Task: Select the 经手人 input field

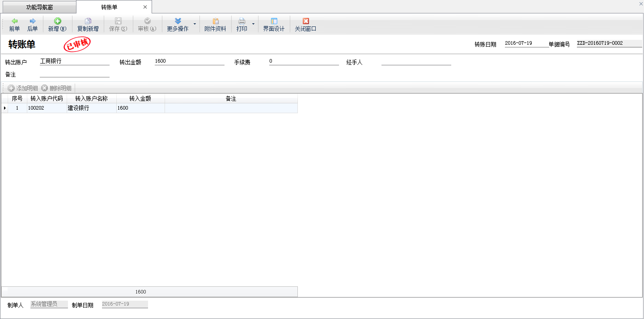Action: pyautogui.click(x=416, y=62)
